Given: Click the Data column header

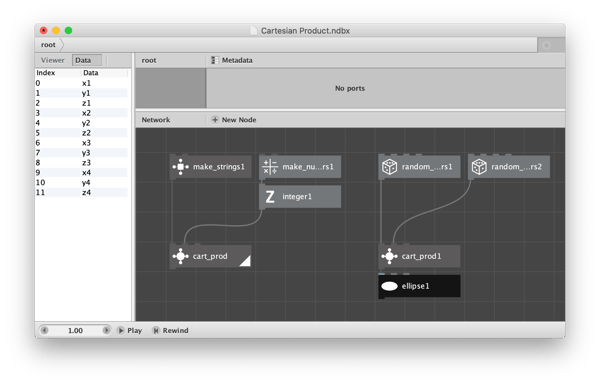Looking at the screenshot, I should pos(104,73).
